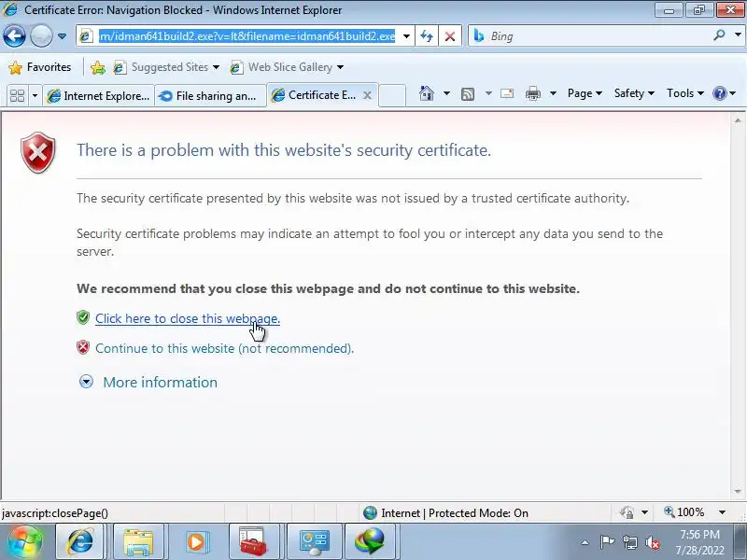Click the Read Mail icon

pos(507,93)
